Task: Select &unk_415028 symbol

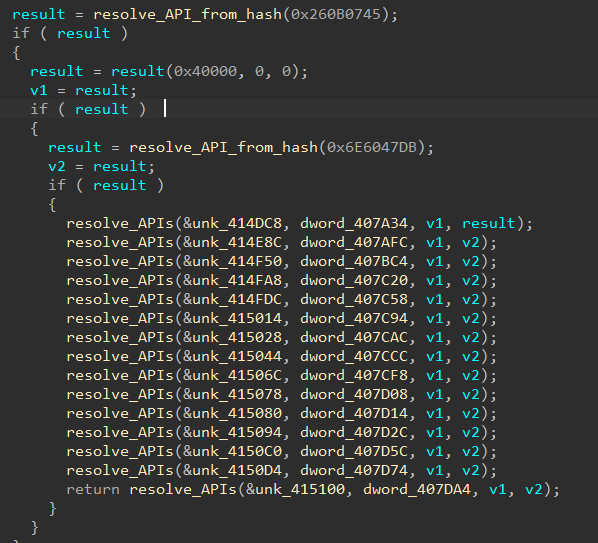Action: point(233,337)
